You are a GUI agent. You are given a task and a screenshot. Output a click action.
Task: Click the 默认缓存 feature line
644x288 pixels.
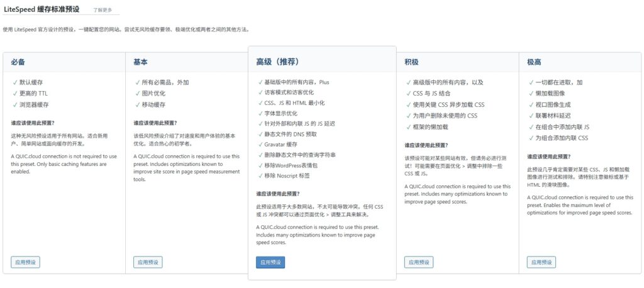pyautogui.click(x=31, y=82)
